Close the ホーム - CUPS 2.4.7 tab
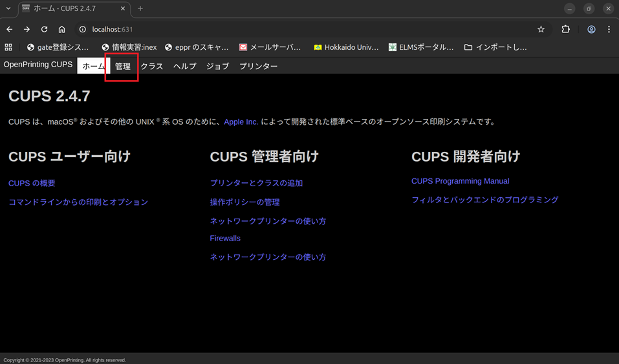Viewport: 619px width, 364px height. pyautogui.click(x=123, y=8)
